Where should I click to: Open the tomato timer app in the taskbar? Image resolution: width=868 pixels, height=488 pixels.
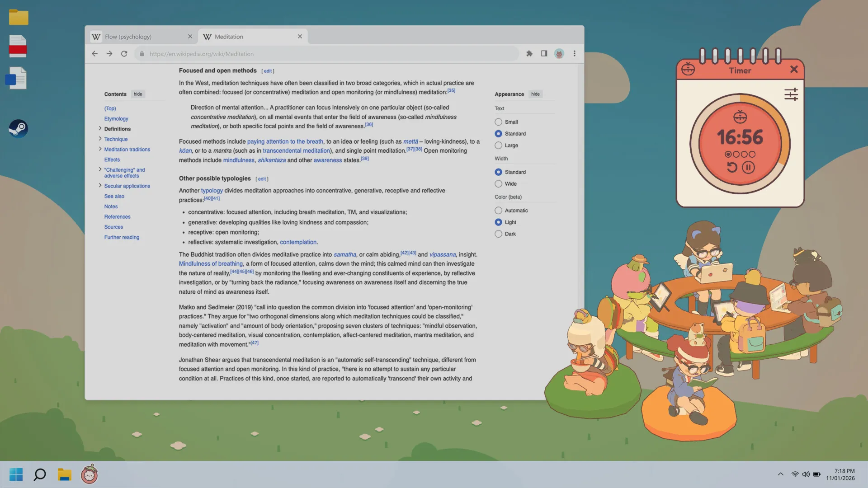pyautogui.click(x=89, y=474)
